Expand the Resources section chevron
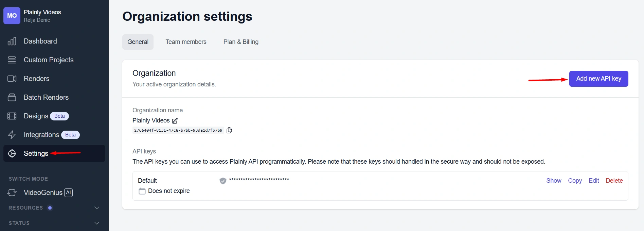This screenshot has height=231, width=644. coord(97,208)
